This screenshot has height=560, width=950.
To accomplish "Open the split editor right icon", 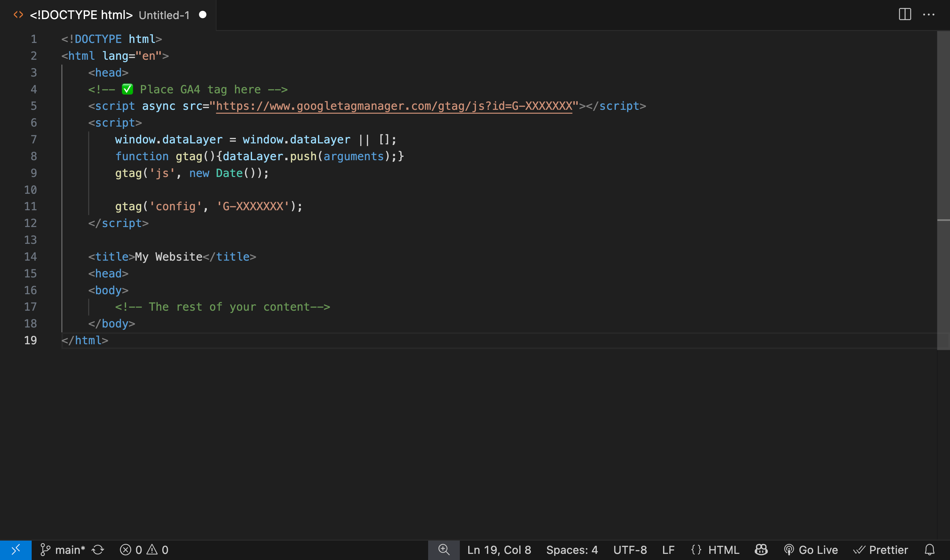I will pyautogui.click(x=905, y=14).
